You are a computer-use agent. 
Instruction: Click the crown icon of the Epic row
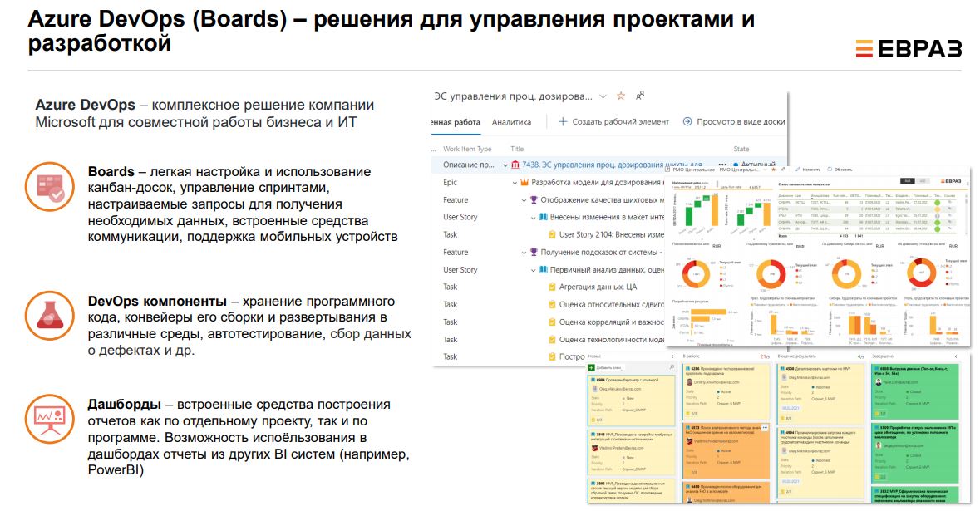coord(524,183)
